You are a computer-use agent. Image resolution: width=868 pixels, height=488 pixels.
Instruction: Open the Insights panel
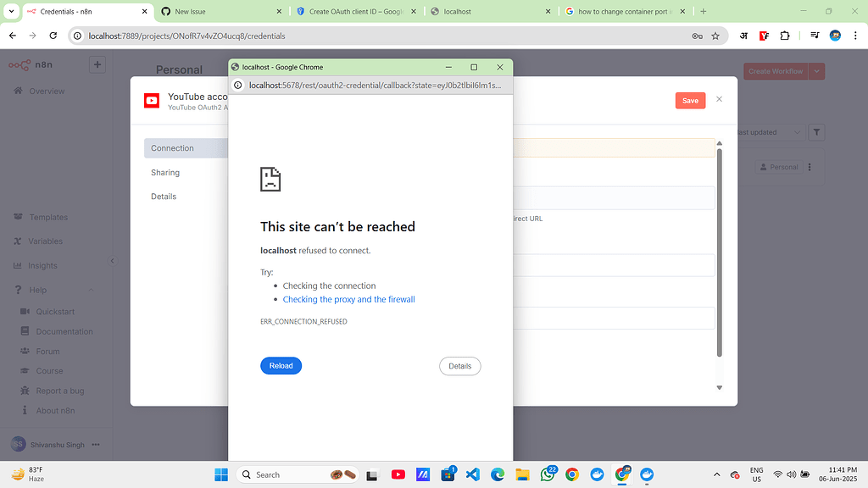click(x=47, y=265)
